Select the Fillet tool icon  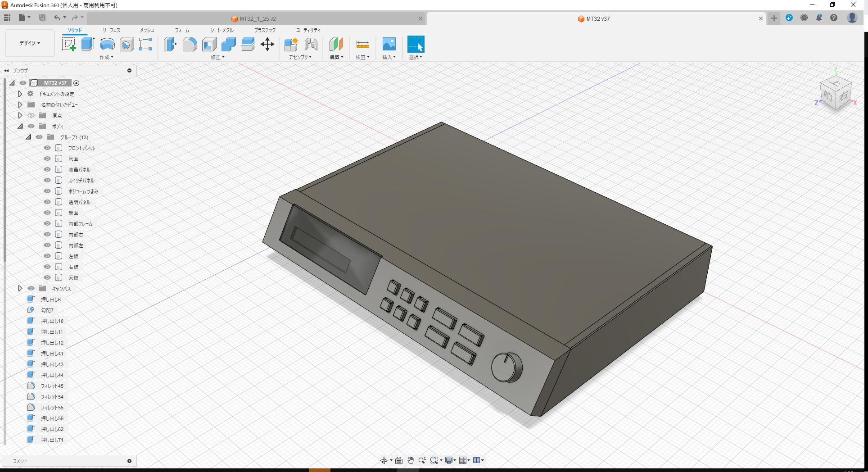click(190, 44)
